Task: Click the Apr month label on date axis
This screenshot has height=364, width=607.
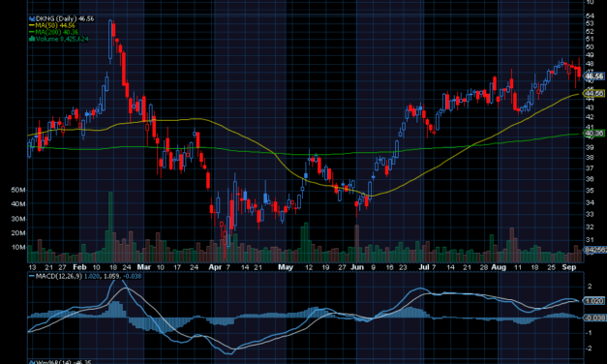Action: 215,267
